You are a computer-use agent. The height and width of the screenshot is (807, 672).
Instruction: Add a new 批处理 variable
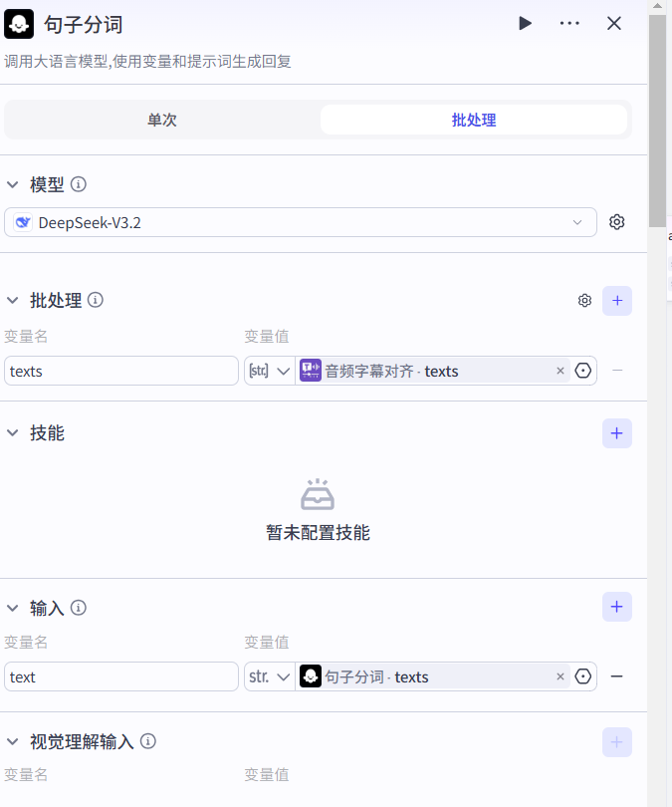(617, 301)
